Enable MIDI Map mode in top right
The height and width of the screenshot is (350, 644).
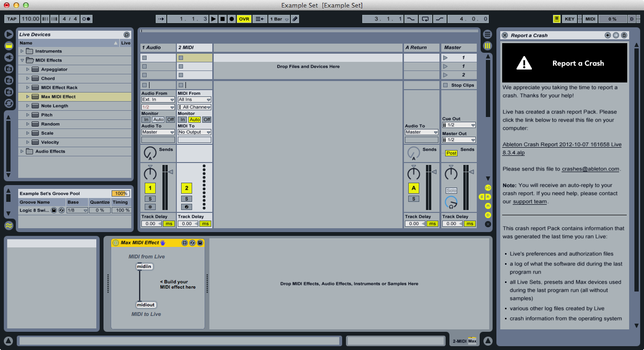(590, 19)
